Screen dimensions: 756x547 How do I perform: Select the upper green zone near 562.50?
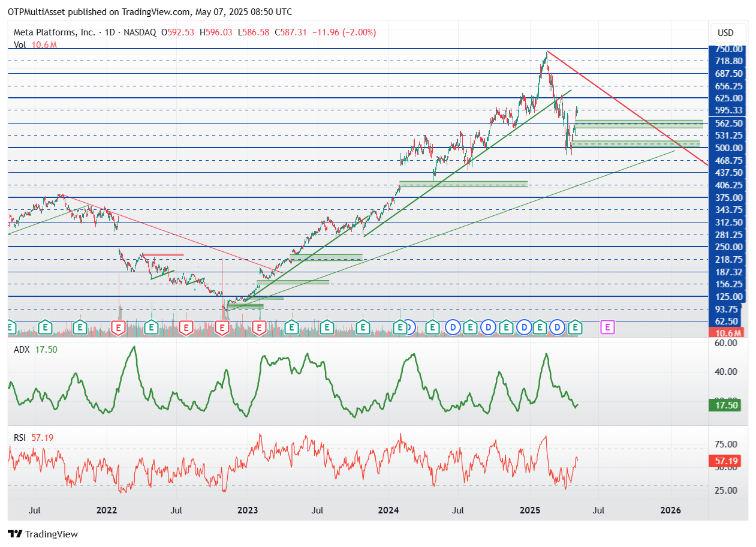click(639, 124)
